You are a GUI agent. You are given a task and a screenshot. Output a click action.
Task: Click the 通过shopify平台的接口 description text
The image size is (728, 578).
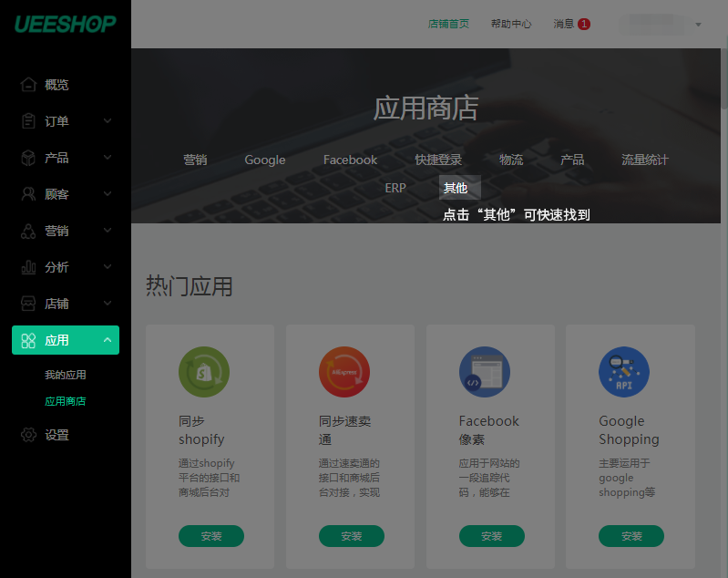click(209, 478)
